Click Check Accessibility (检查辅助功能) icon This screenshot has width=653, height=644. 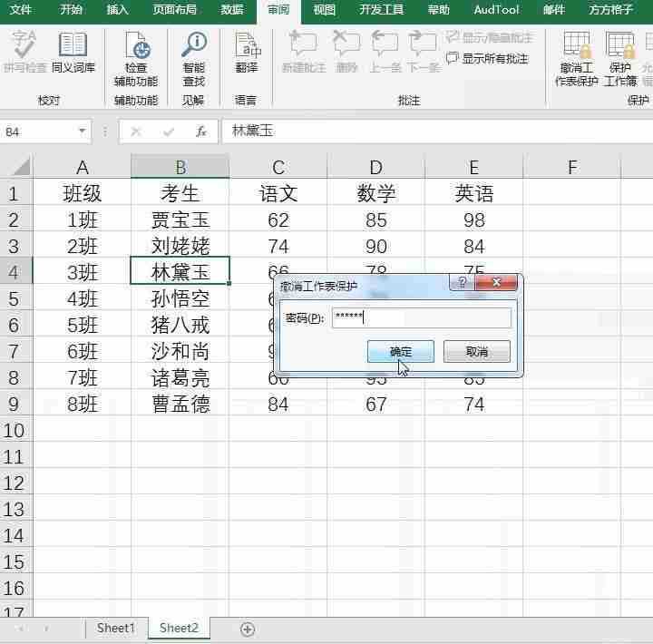pos(136,59)
